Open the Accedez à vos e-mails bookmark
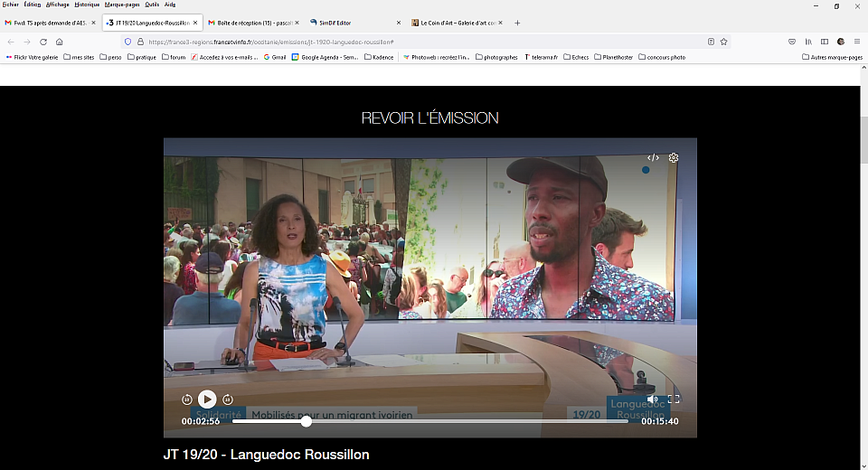The image size is (868, 470). (x=225, y=57)
